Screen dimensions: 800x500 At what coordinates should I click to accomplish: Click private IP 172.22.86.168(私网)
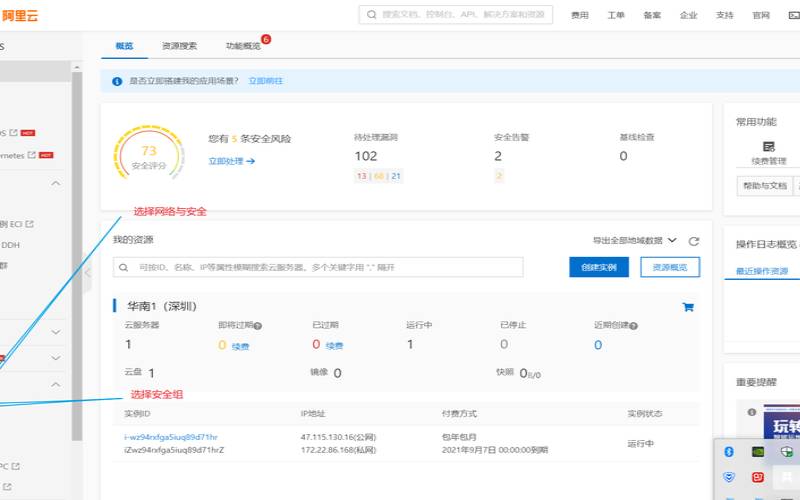point(338,450)
